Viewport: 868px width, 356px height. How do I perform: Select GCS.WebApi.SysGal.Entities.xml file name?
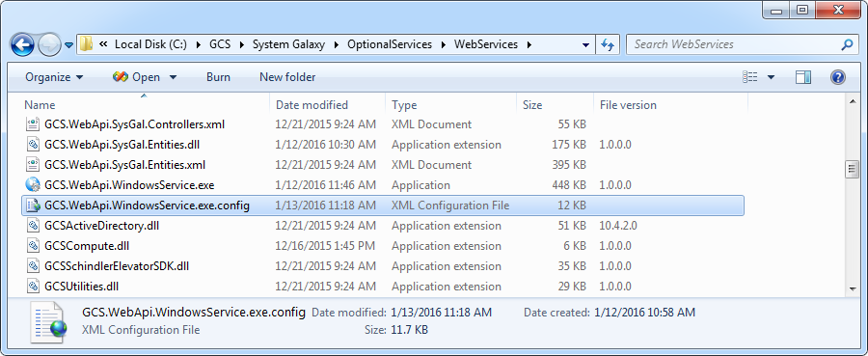(x=125, y=164)
